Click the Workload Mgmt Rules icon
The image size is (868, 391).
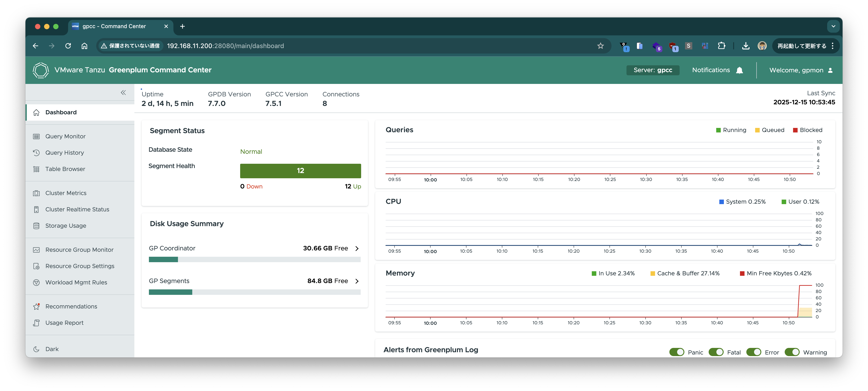point(36,283)
